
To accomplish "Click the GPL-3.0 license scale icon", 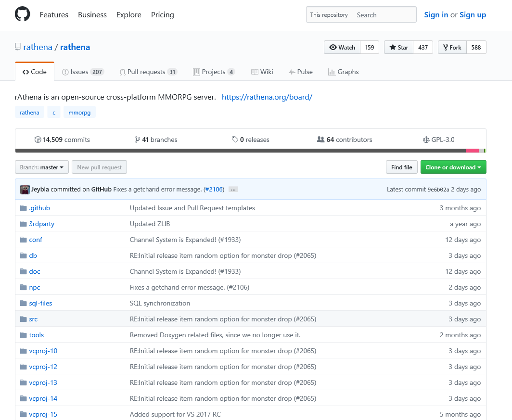I will [426, 140].
